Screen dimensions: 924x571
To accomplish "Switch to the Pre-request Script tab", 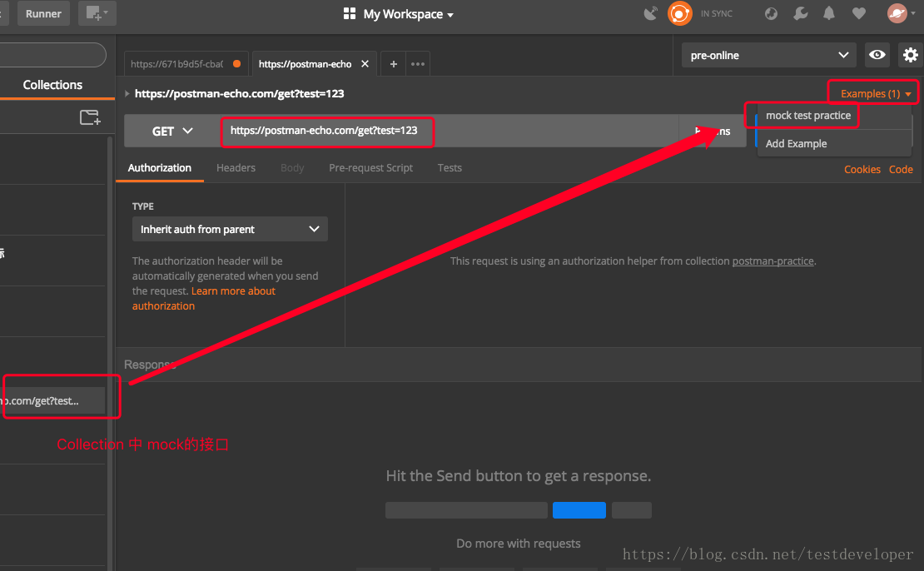I will click(x=370, y=168).
